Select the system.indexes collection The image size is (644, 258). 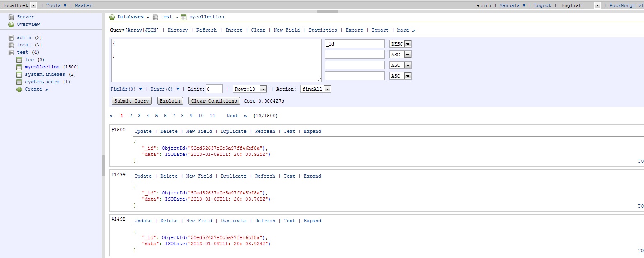pyautogui.click(x=45, y=75)
